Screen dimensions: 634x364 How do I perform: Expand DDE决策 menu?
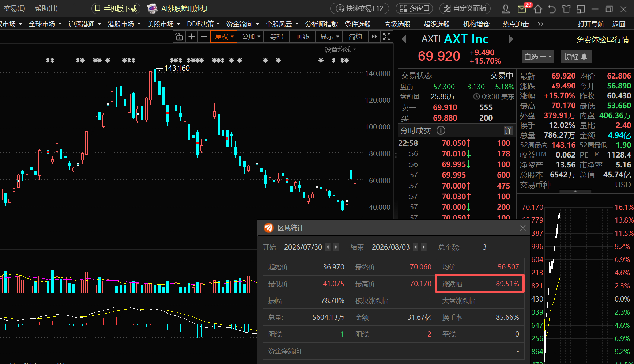[203, 24]
